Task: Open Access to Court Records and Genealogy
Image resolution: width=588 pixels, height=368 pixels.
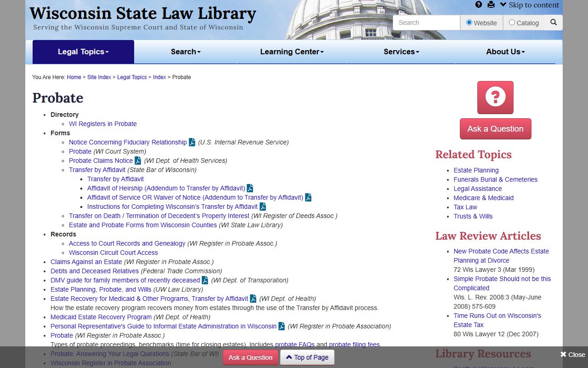Action: pos(127,243)
